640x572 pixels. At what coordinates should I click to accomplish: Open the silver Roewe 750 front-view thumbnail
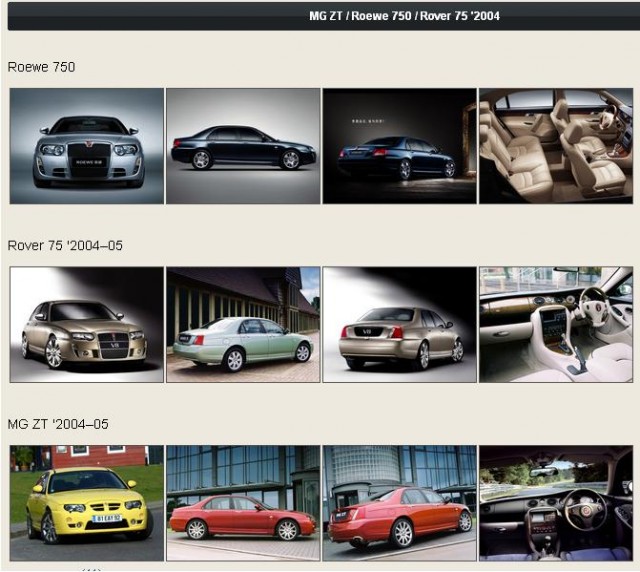87,146
